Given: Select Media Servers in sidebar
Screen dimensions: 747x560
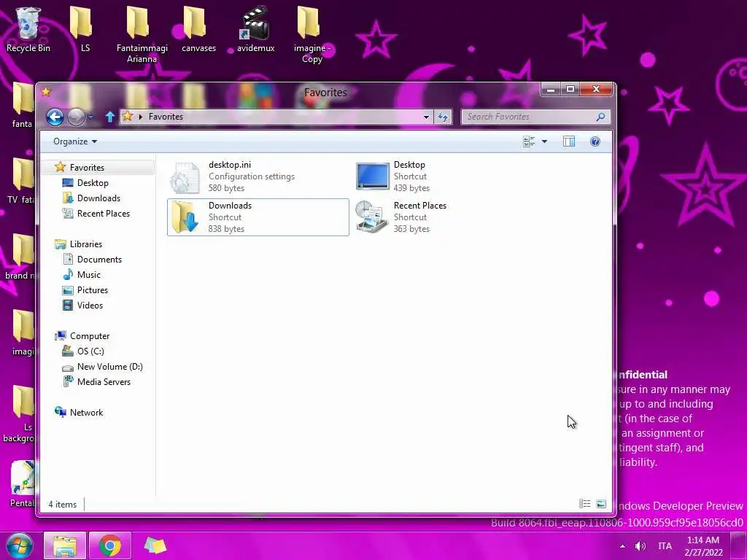Looking at the screenshot, I should [x=104, y=382].
